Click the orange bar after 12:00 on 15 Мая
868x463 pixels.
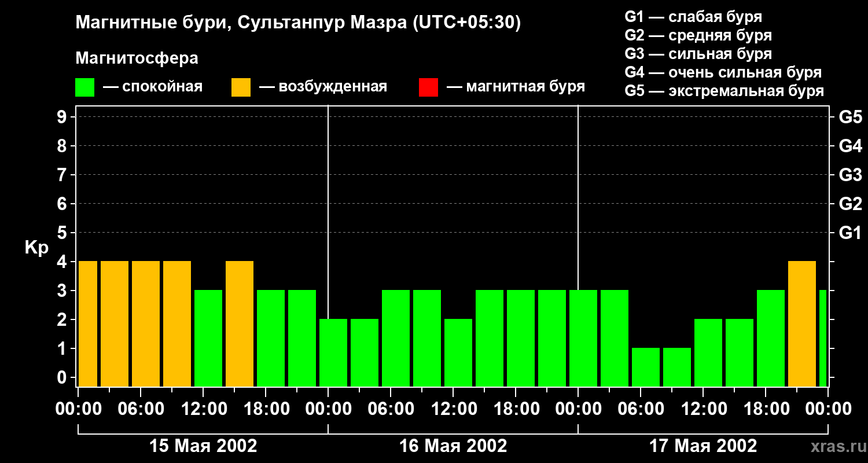(x=240, y=324)
